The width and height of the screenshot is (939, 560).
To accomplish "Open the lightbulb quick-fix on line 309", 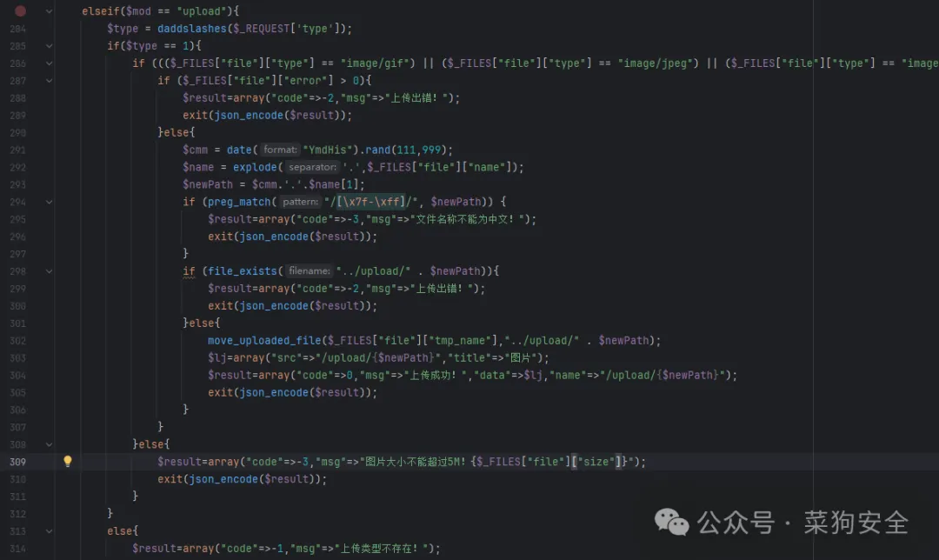I will click(68, 461).
